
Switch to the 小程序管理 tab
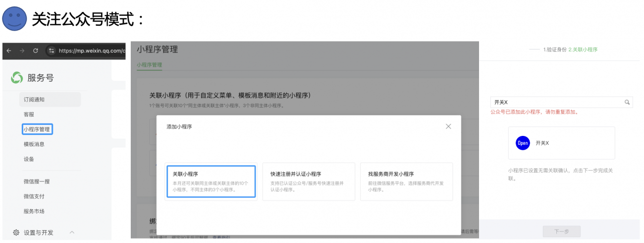pos(149,64)
